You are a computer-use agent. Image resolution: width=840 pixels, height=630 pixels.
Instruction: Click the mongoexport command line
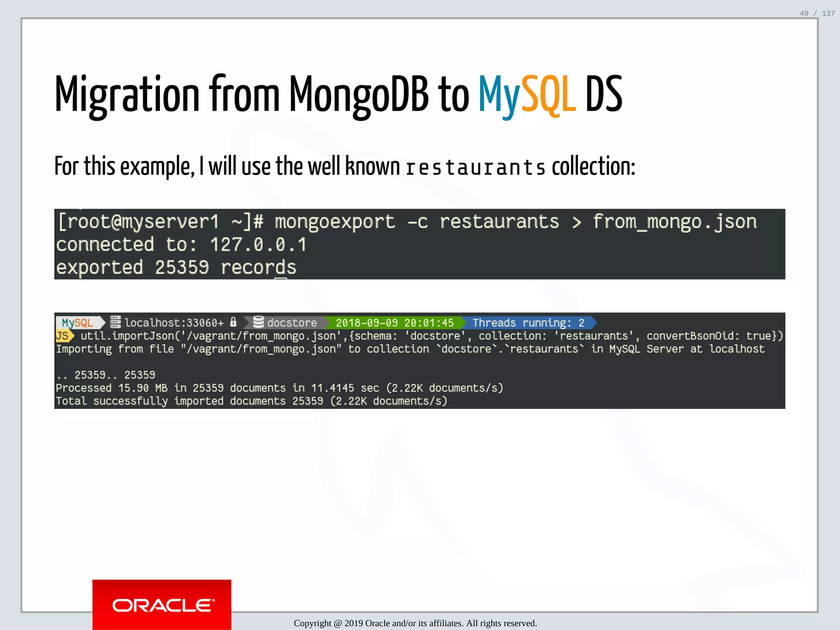coord(407,222)
